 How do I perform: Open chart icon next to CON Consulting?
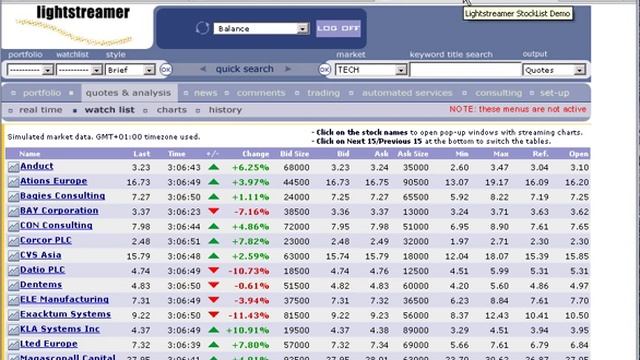13,226
